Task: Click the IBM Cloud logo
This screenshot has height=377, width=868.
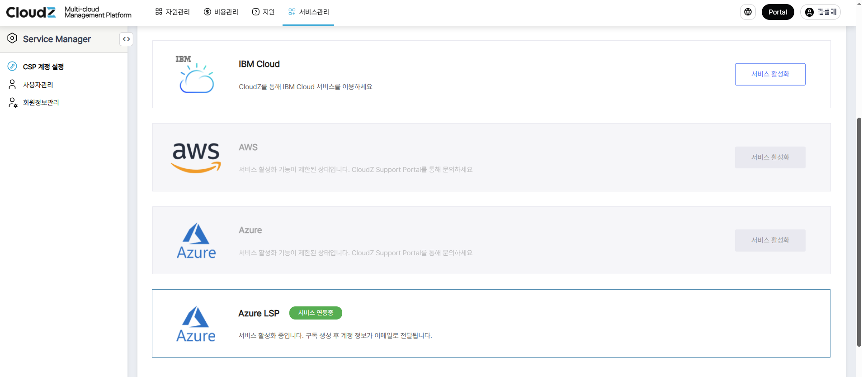Action: [195, 74]
